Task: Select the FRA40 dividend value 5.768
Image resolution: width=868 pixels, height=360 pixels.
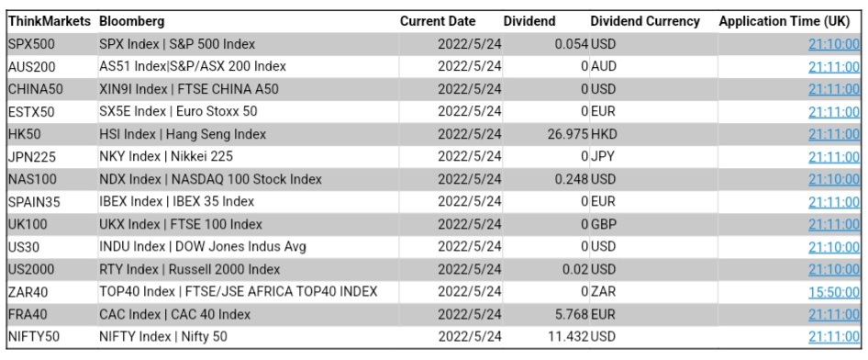Action: pos(572,315)
